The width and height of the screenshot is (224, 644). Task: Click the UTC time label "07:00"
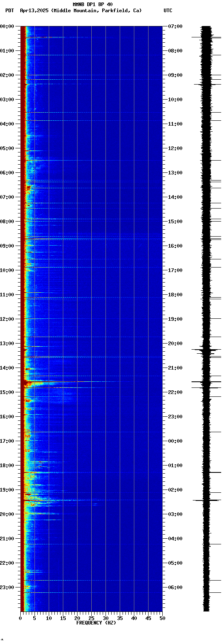pos(175,26)
